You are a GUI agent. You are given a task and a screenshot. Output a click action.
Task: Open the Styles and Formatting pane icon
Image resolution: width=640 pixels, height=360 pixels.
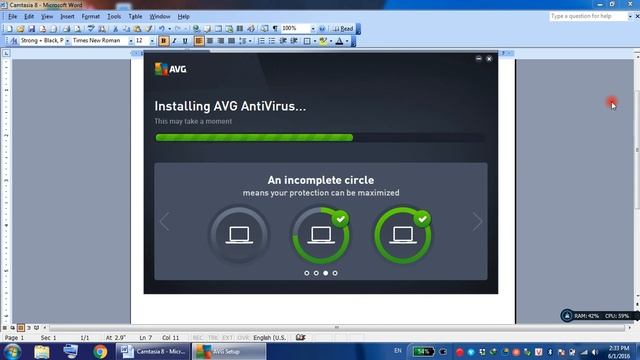click(x=14, y=41)
